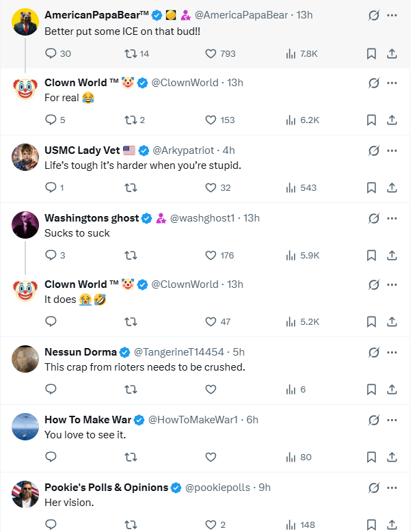Open more options on Nessun Dorma's tweet
415x532 pixels.
(392, 352)
